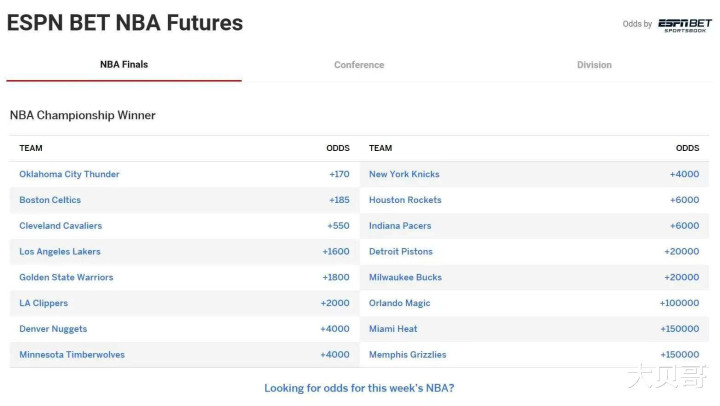Follow the 'Looking for odds for this week's NBA?' link
720x406 pixels.
pyautogui.click(x=359, y=388)
